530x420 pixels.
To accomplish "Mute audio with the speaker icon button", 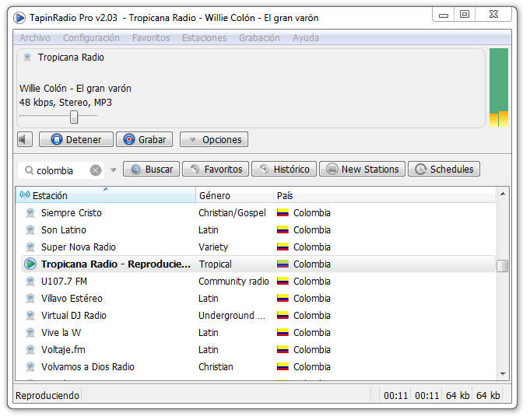I will pyautogui.click(x=25, y=139).
